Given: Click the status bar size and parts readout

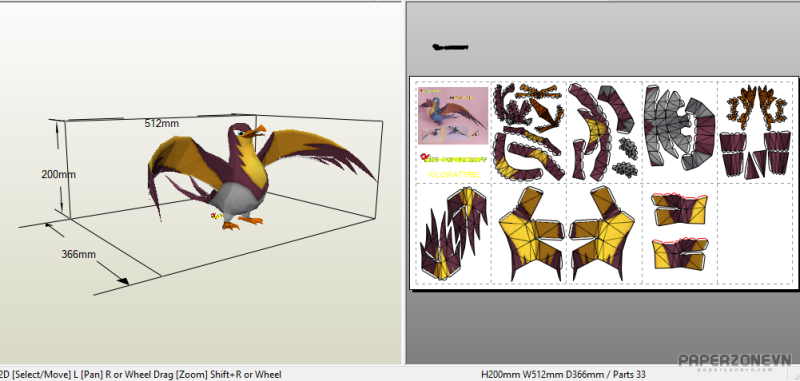Looking at the screenshot, I should (x=563, y=374).
